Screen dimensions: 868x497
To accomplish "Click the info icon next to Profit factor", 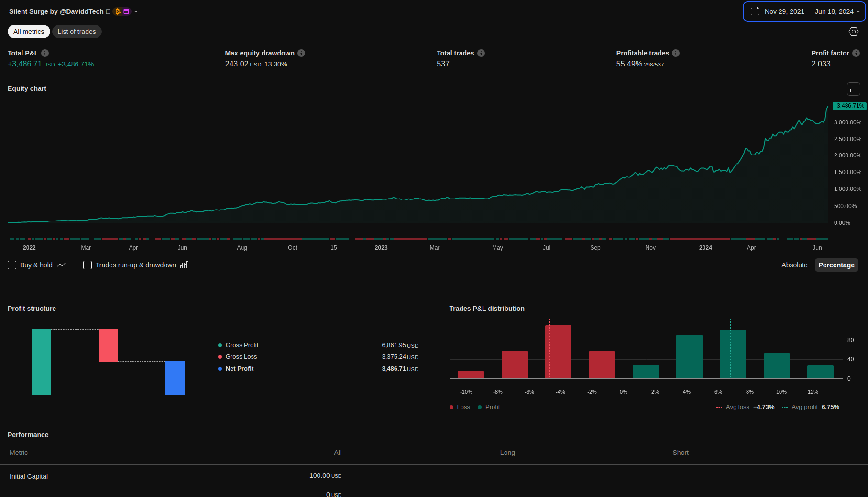I will (x=856, y=53).
